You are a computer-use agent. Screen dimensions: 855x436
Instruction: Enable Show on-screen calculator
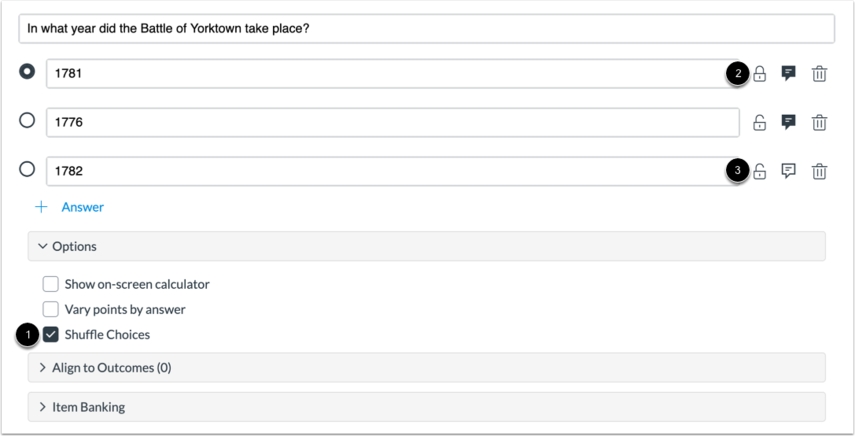(x=51, y=284)
